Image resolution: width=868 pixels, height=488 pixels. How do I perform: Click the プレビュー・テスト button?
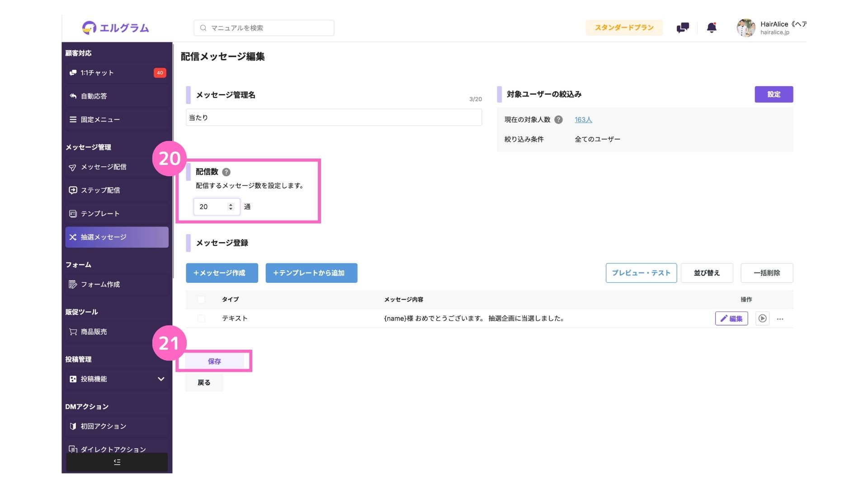click(x=641, y=273)
